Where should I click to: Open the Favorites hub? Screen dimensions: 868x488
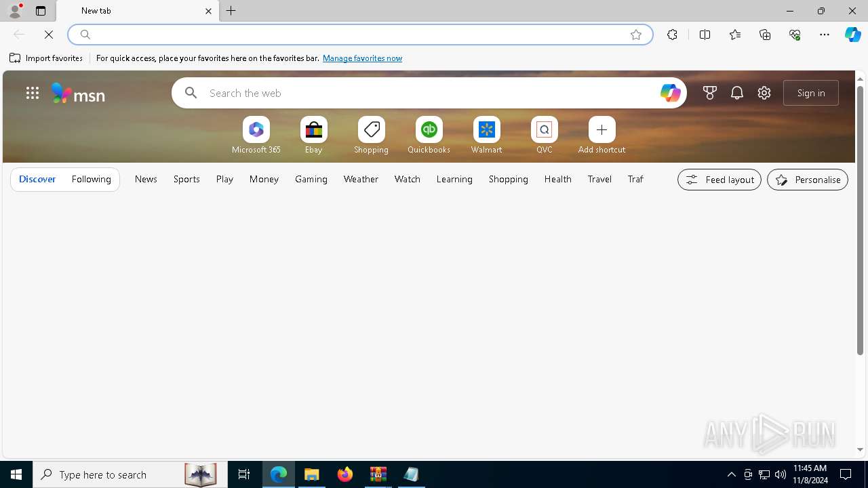click(x=735, y=35)
